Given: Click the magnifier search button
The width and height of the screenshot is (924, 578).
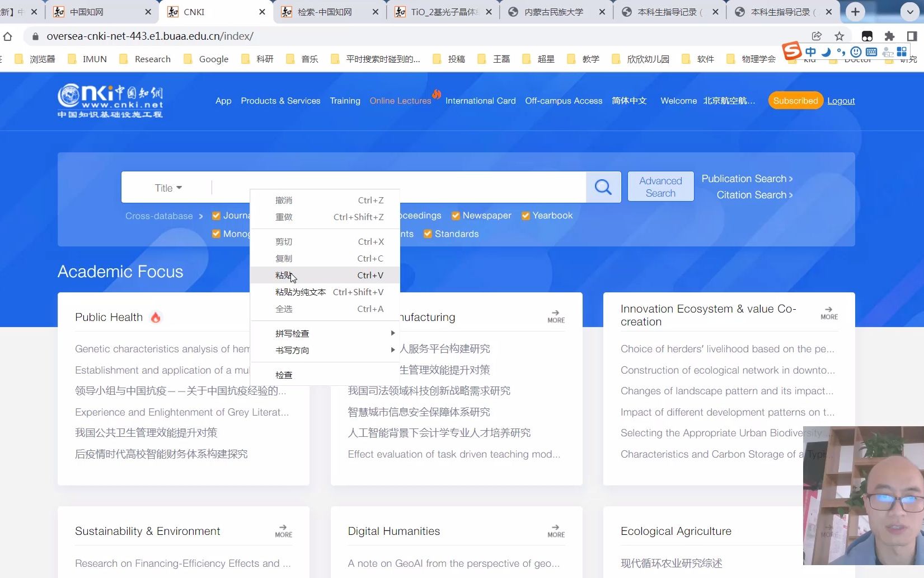Looking at the screenshot, I should click(603, 187).
